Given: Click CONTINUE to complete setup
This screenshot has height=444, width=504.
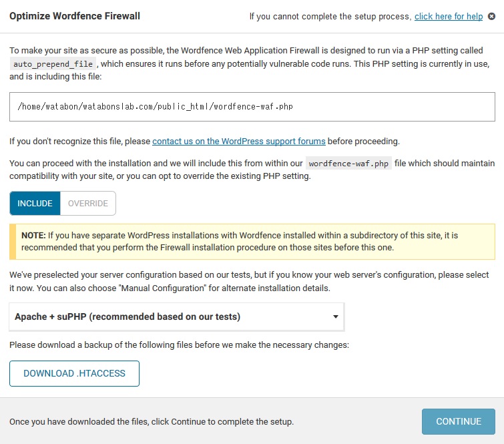Looking at the screenshot, I should click(x=459, y=421).
